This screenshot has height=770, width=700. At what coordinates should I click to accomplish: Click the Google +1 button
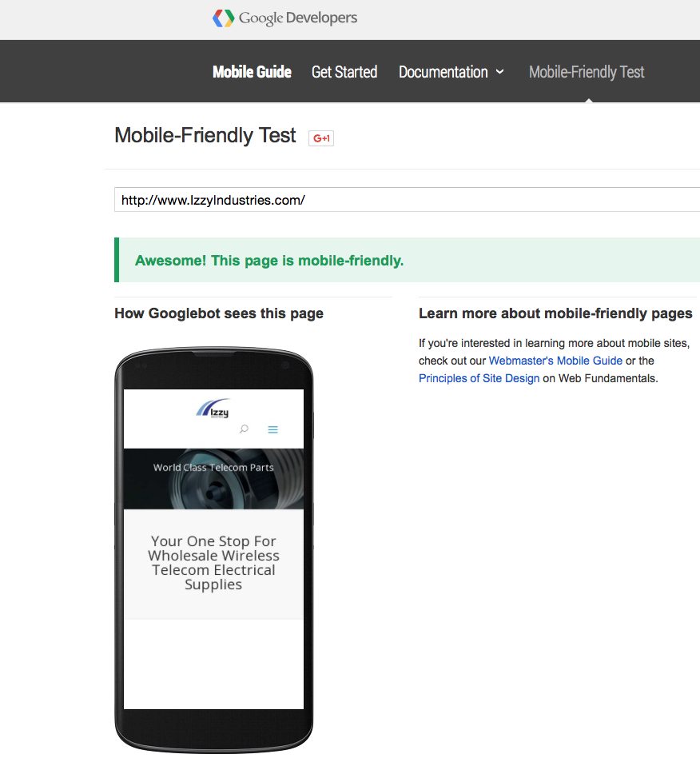(321, 138)
